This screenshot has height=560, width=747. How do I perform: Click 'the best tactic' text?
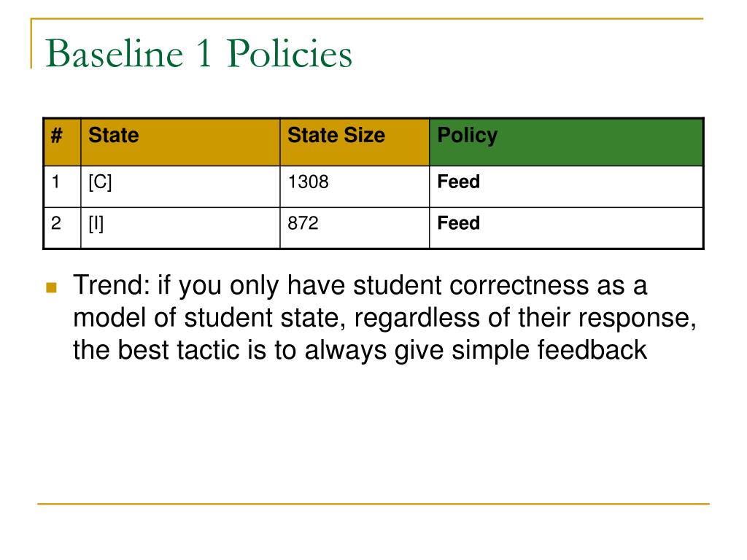point(156,350)
